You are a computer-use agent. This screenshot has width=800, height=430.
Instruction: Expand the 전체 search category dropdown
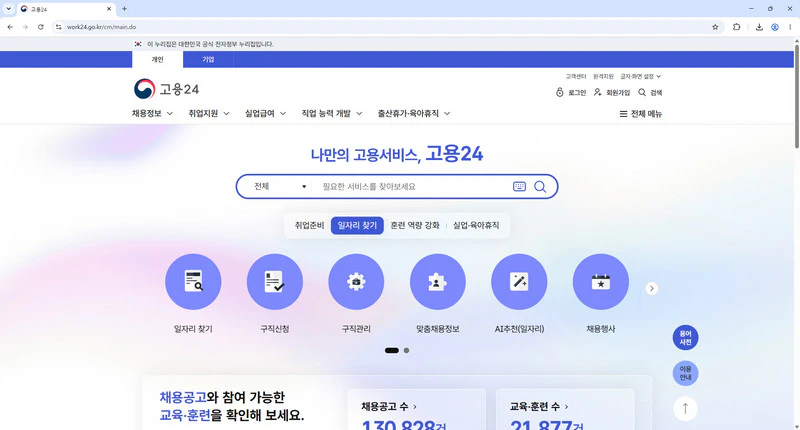point(280,187)
